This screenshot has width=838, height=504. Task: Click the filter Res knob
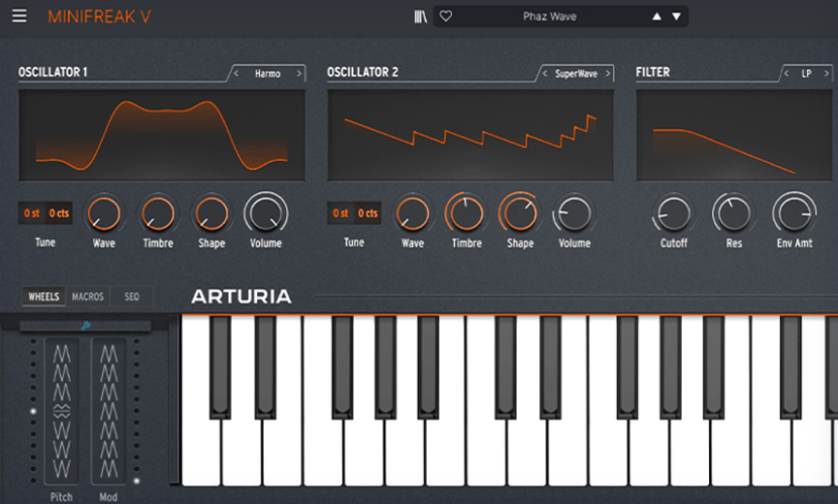click(734, 213)
